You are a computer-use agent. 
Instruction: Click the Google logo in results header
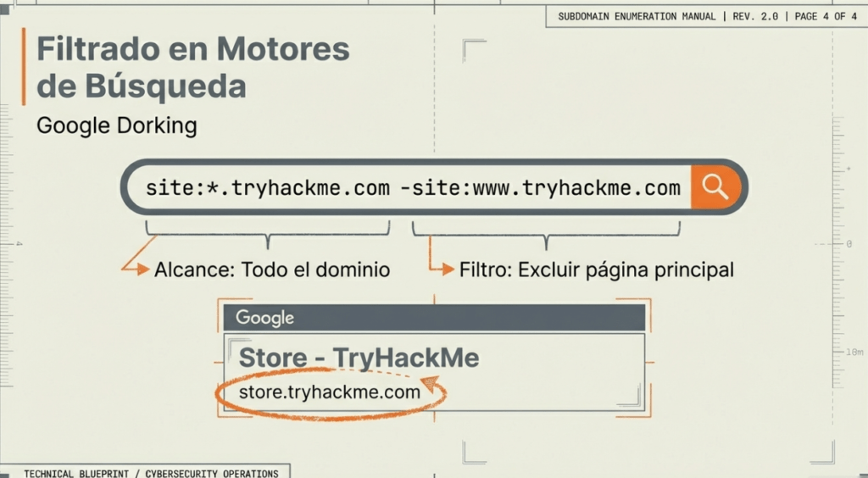coord(264,318)
